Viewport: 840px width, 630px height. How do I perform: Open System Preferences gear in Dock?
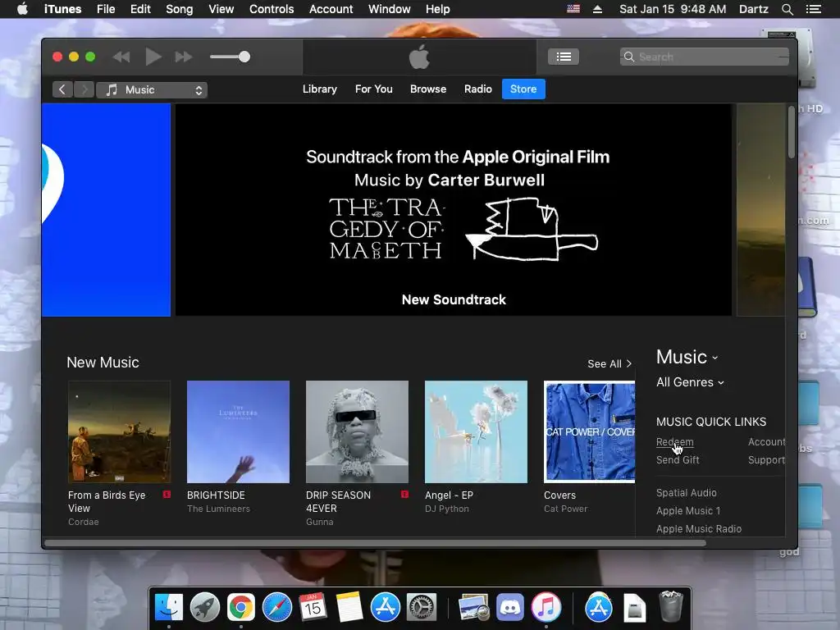[421, 607]
